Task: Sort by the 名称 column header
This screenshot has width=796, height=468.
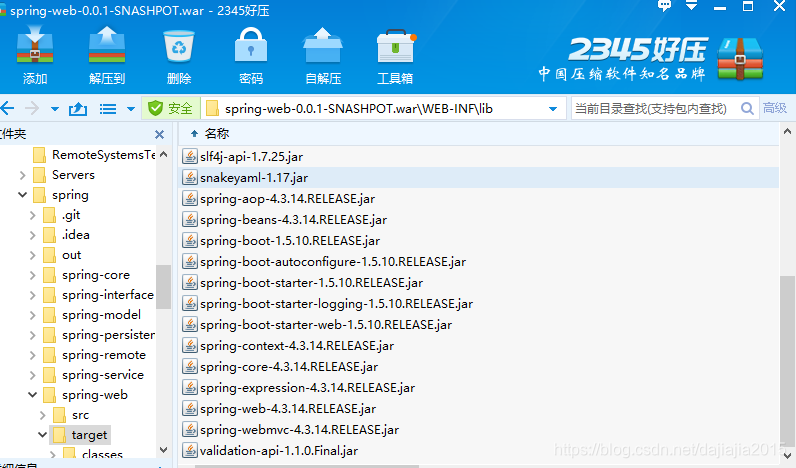Action: pos(216,133)
